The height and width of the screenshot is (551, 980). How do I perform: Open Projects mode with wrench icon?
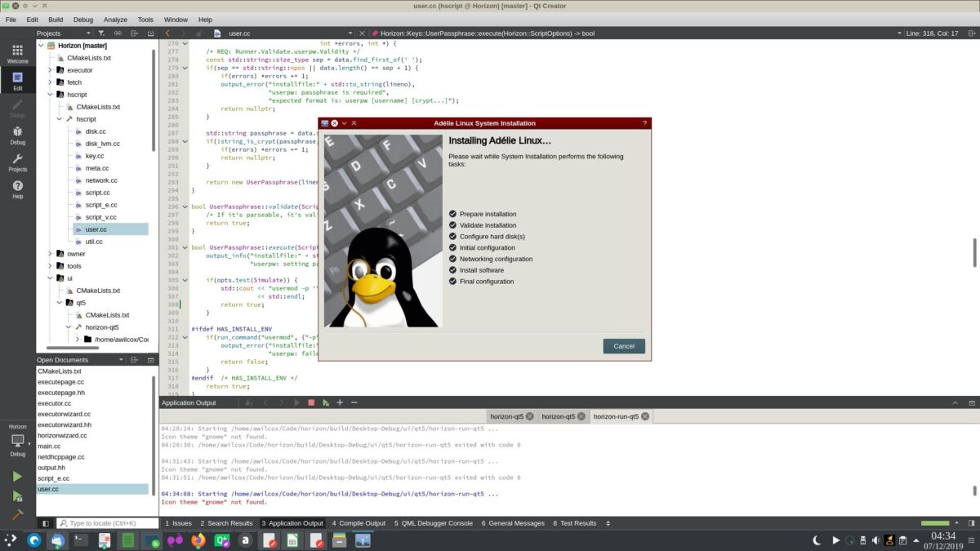tap(17, 162)
